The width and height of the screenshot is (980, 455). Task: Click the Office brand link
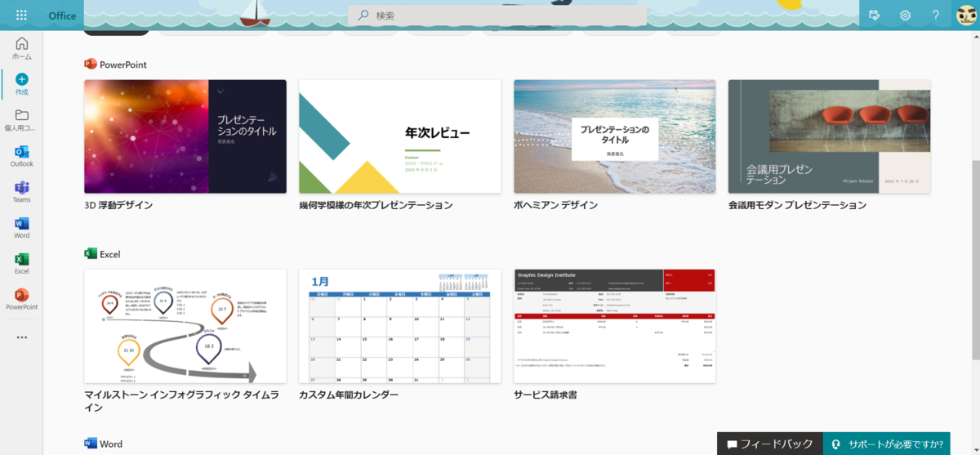62,16
